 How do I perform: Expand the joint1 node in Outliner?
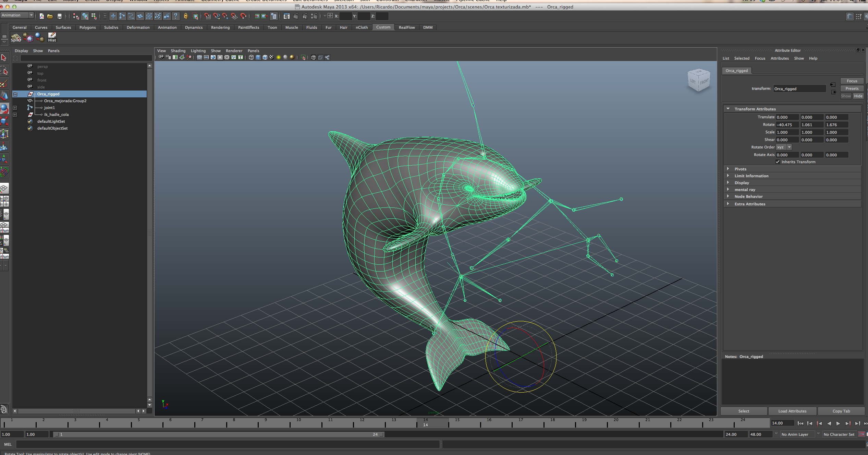[x=15, y=108]
